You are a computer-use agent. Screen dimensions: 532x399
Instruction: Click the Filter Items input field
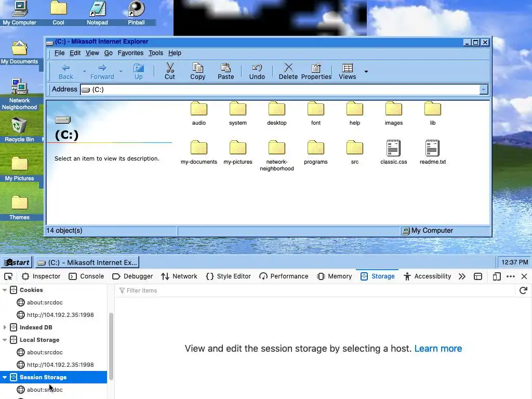315,290
